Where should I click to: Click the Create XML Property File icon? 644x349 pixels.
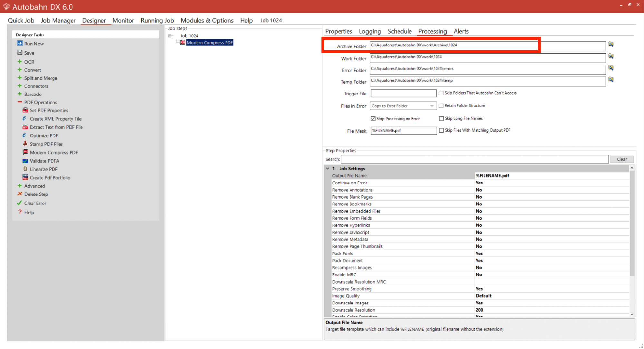point(24,119)
